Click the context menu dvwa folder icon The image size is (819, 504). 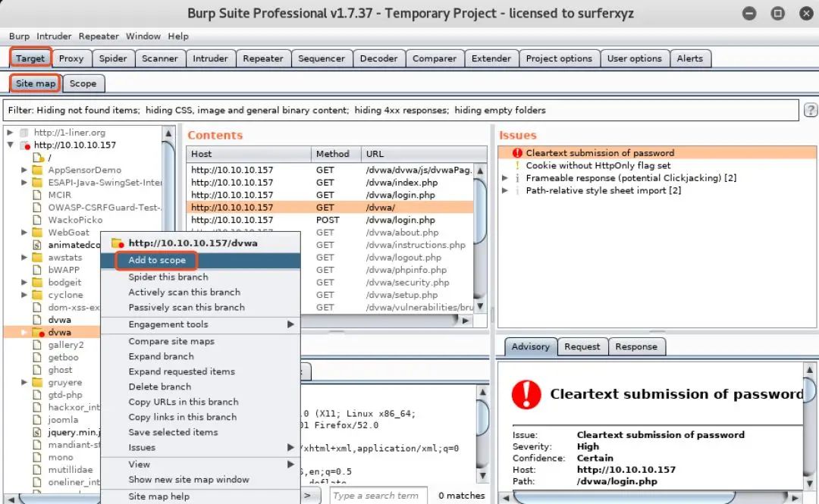point(118,243)
